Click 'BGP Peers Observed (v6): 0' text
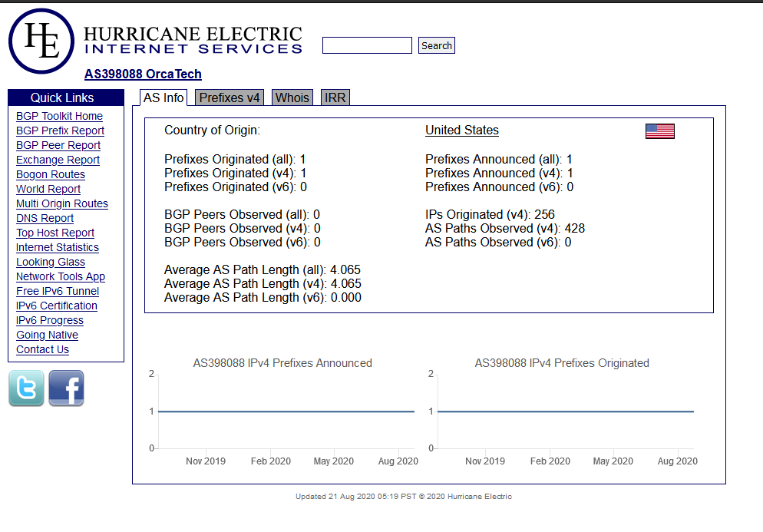Image resolution: width=763 pixels, height=532 pixels. (243, 243)
